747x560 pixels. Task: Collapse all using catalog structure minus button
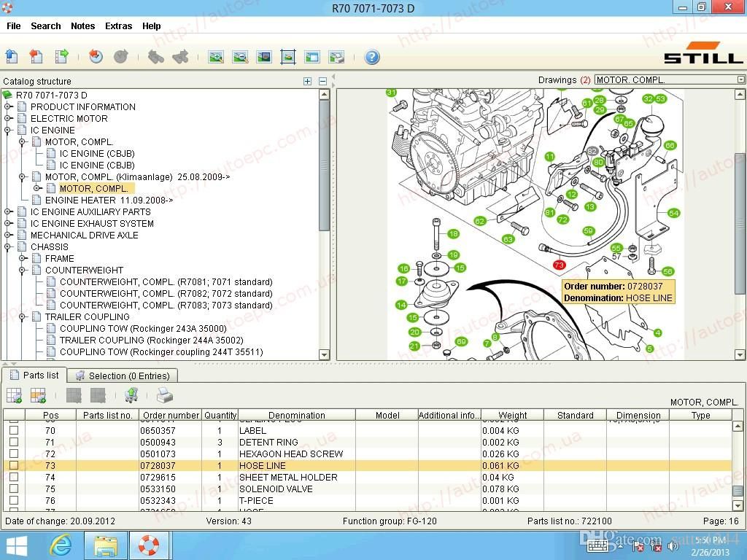pos(322,82)
